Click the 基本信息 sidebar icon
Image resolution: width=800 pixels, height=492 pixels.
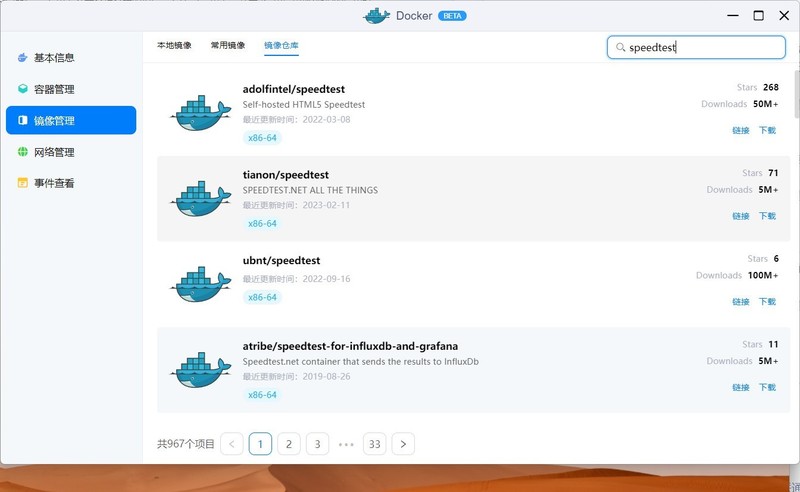coord(22,58)
